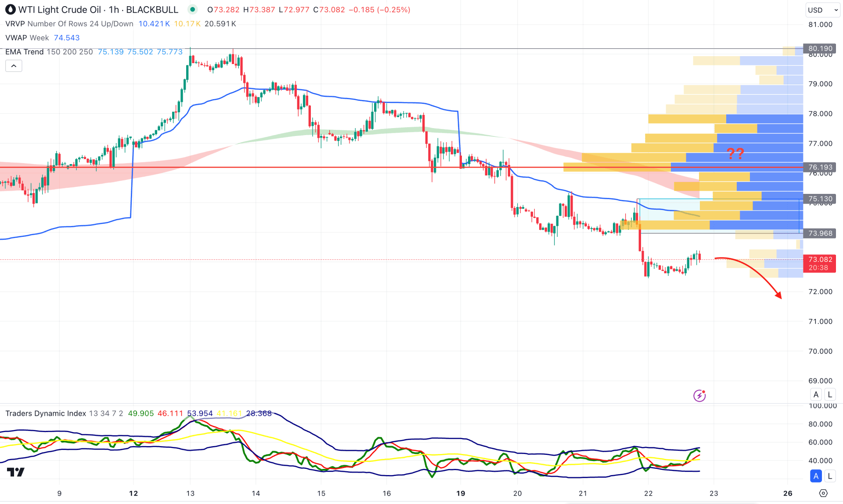Click the WTI Light Crude Oil symbol logo

point(10,10)
